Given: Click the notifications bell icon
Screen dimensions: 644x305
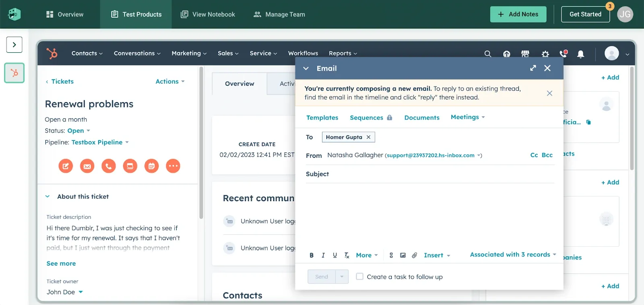Looking at the screenshot, I should [580, 54].
